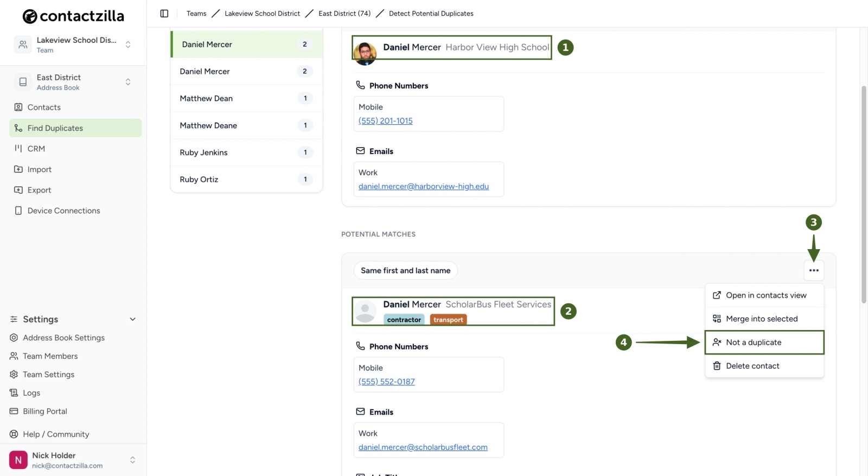Click the Logs icon
The height and width of the screenshot is (476, 868).
click(x=14, y=393)
